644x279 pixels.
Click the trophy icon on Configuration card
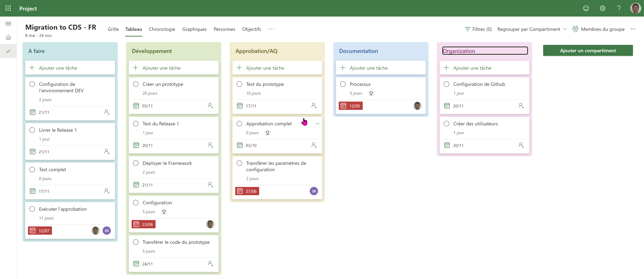point(164,212)
